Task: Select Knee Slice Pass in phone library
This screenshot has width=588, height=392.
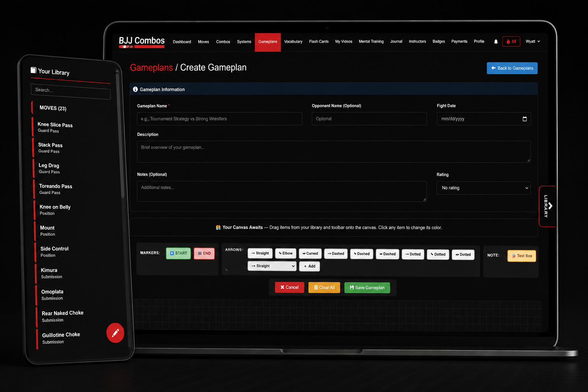Action: point(55,127)
